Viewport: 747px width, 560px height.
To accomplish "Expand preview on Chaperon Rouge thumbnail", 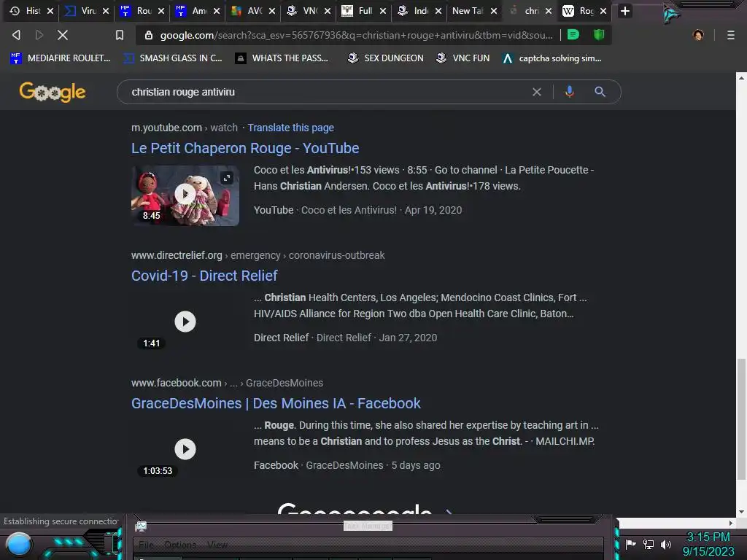I will pyautogui.click(x=227, y=178).
